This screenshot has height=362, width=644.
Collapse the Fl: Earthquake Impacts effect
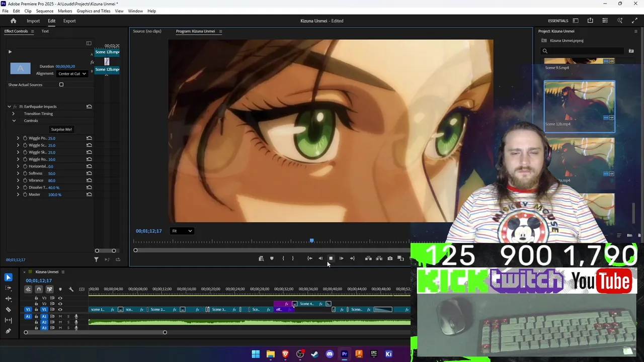9,107
